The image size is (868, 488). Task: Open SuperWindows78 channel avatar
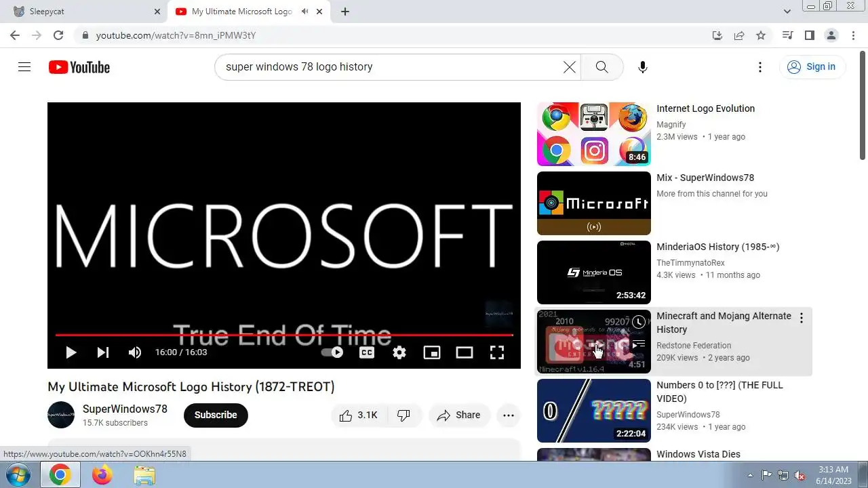[61, 415]
